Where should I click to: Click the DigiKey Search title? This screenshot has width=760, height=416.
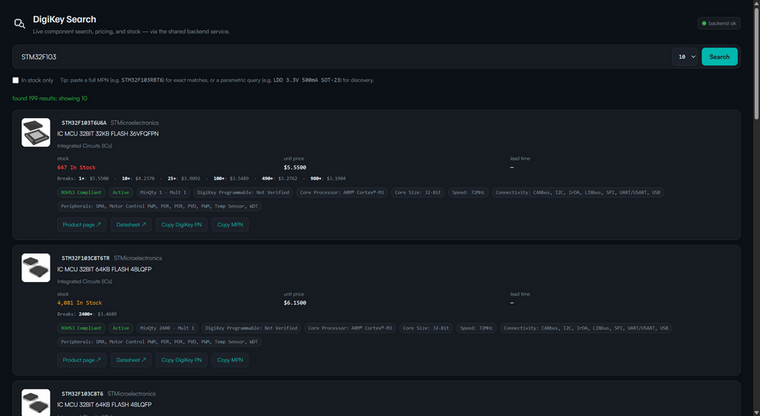pyautogui.click(x=64, y=19)
